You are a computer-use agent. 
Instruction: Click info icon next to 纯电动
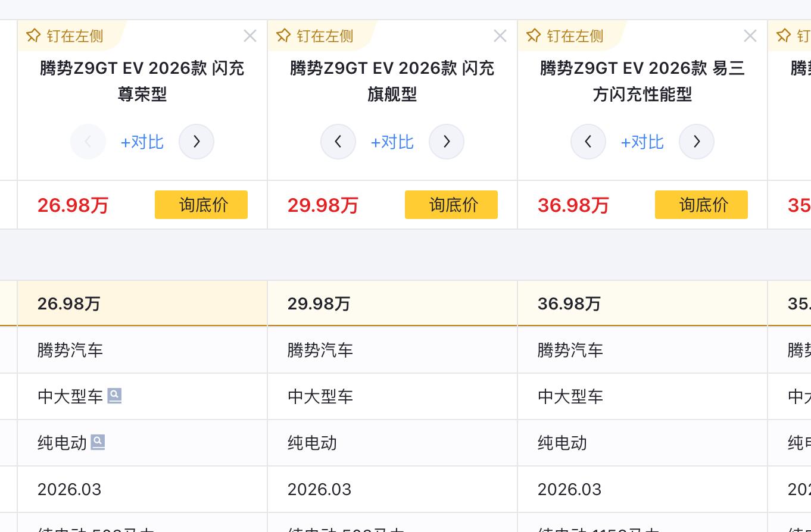(98, 442)
